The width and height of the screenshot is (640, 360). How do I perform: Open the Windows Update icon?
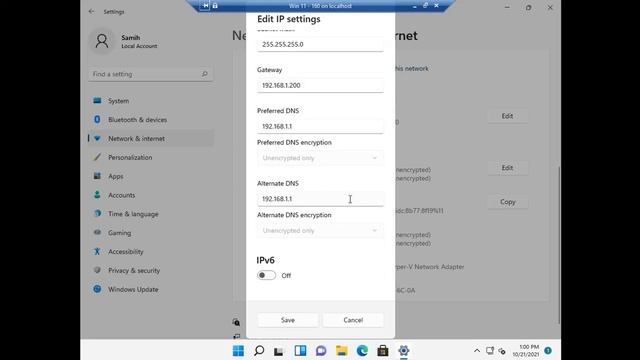pyautogui.click(x=97, y=289)
